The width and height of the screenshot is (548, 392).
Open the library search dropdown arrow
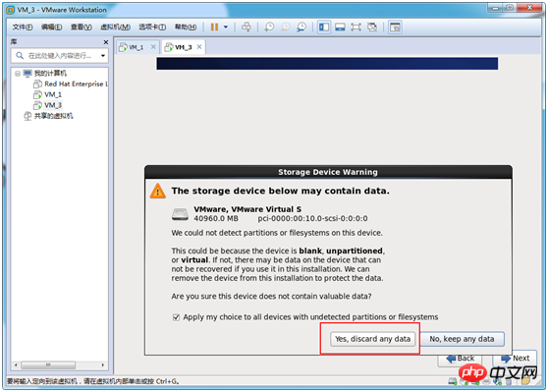[x=103, y=56]
